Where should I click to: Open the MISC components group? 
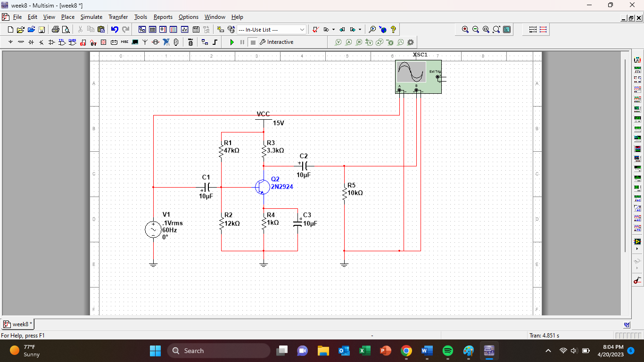coord(124,42)
